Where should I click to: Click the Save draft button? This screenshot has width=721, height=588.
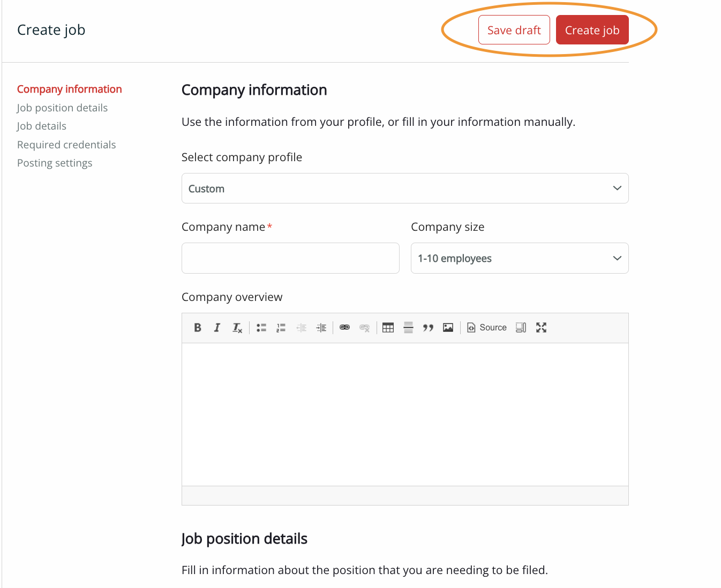[514, 30]
